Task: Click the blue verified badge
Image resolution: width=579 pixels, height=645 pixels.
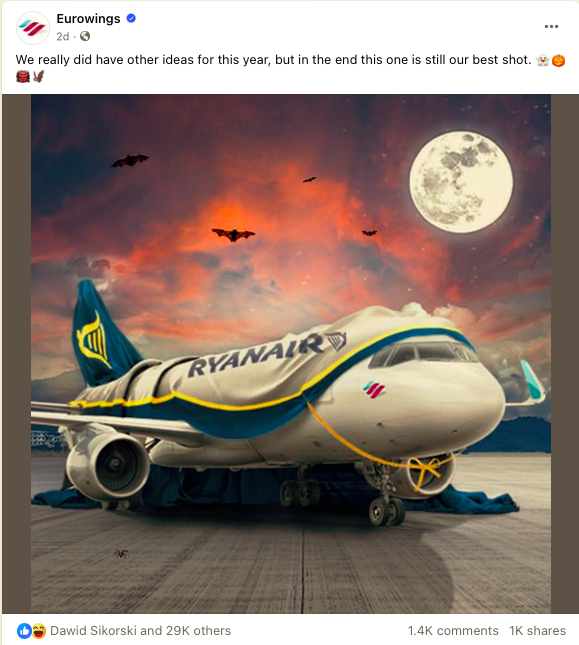Action: (131, 19)
